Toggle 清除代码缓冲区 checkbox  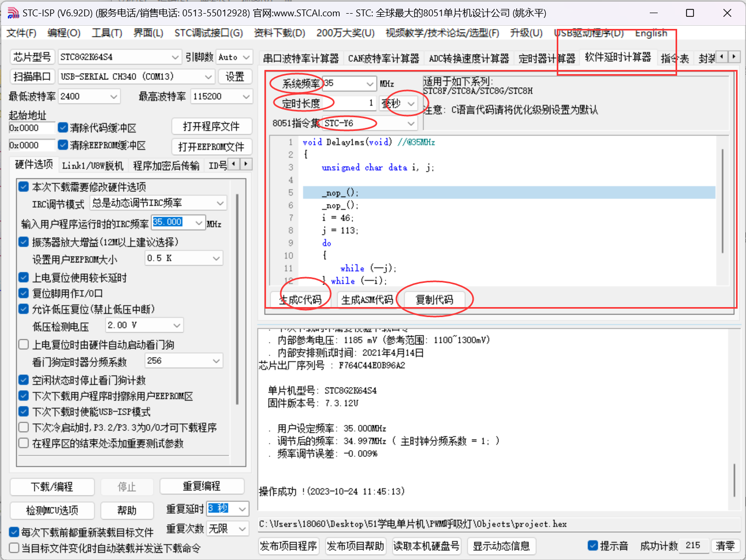[x=63, y=127]
